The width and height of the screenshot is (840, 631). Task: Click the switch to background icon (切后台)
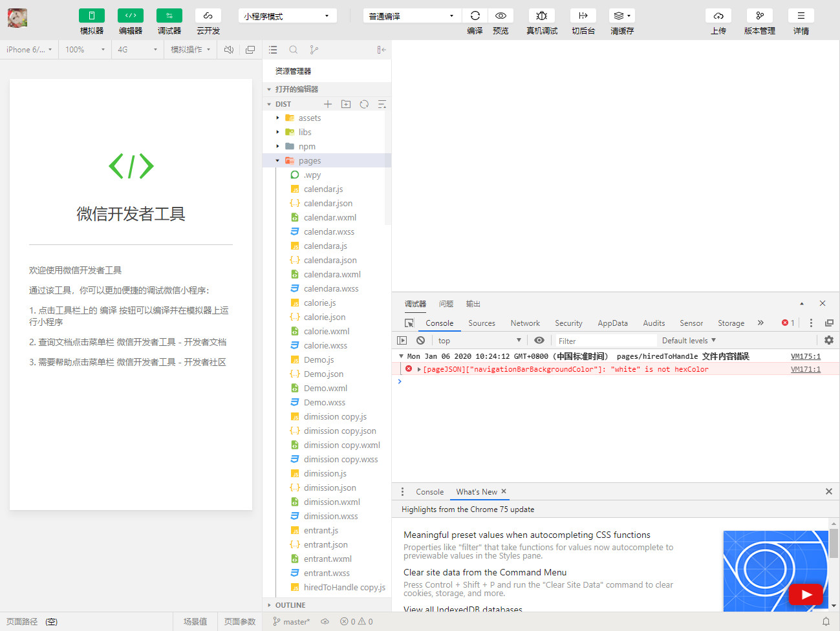pyautogui.click(x=583, y=16)
